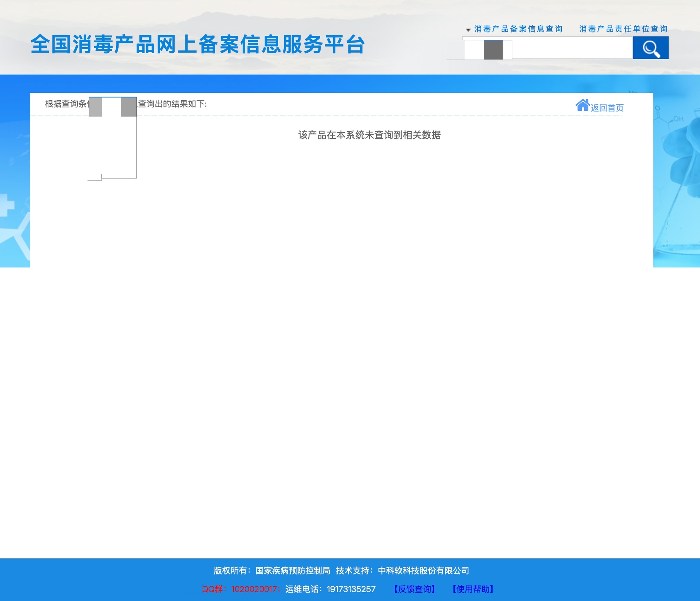The image size is (700, 601).
Task: Click the 根据查询条件 label text
Action: (x=66, y=104)
